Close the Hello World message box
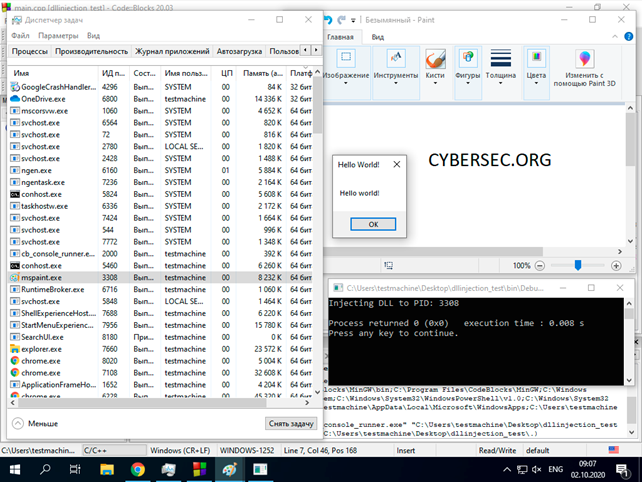642x482 pixels. coord(396,165)
